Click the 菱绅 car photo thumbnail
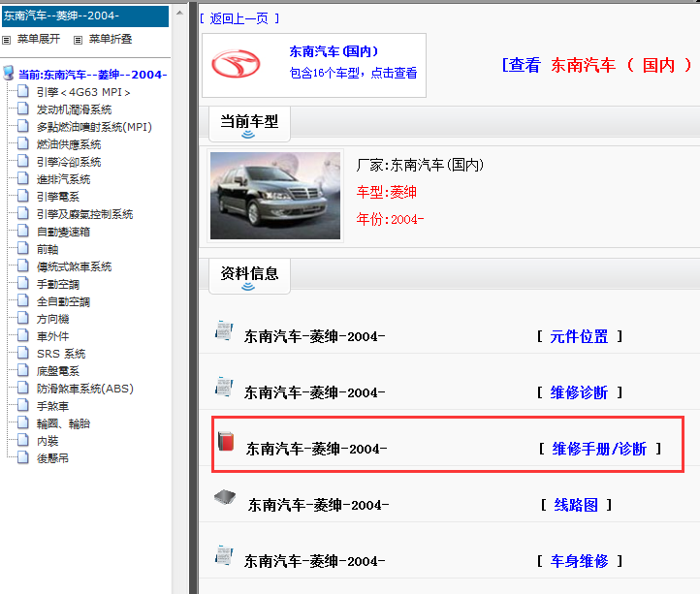Image resolution: width=700 pixels, height=594 pixels. (275, 196)
